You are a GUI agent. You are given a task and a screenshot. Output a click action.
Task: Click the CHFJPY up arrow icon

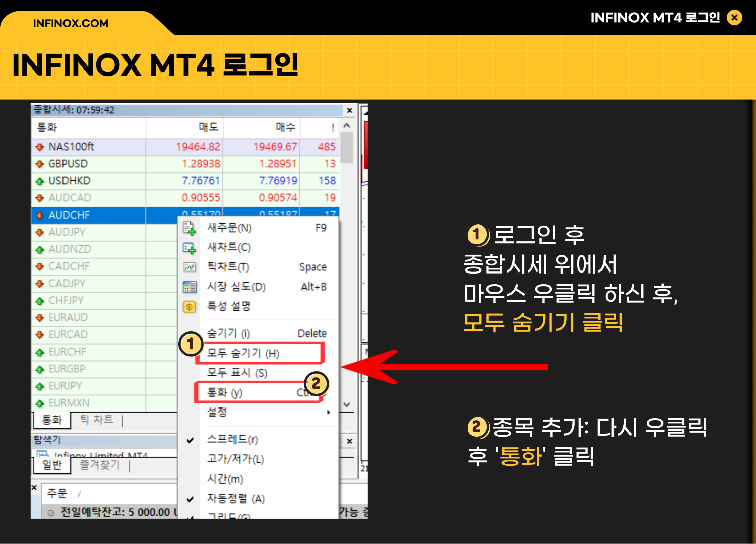pyautogui.click(x=40, y=301)
